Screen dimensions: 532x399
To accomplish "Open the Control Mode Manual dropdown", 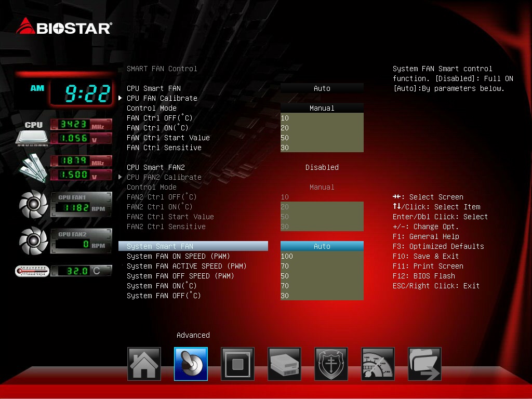I will pos(322,108).
